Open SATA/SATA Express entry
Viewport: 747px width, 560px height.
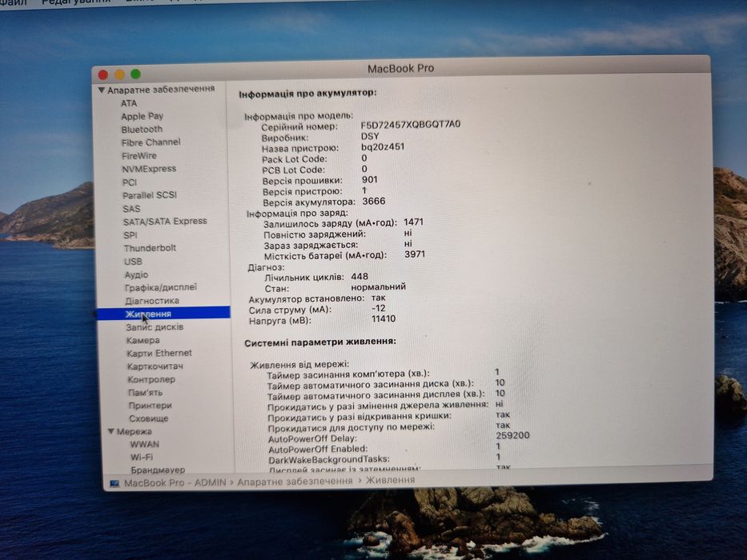pos(165,222)
